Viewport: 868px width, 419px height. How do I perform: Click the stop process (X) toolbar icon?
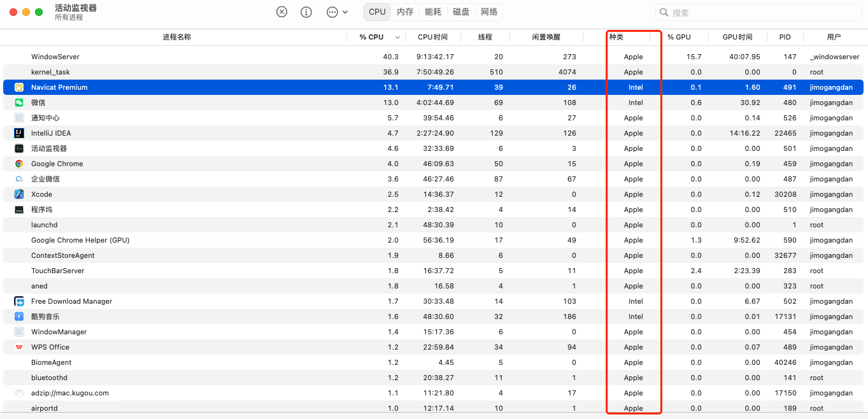pyautogui.click(x=282, y=12)
